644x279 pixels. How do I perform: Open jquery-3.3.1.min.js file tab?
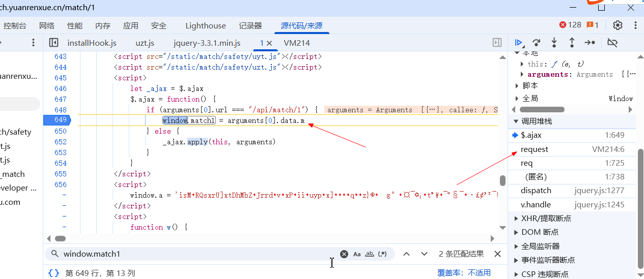point(207,43)
